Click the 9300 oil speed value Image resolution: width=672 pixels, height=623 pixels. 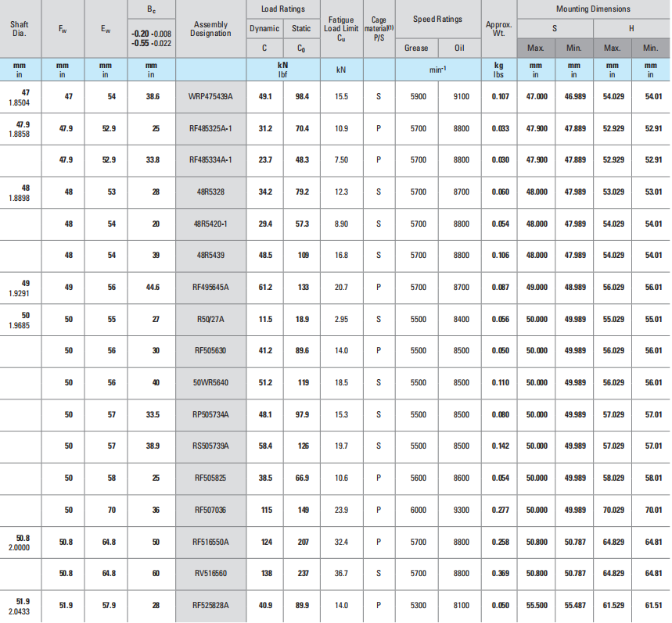461,510
